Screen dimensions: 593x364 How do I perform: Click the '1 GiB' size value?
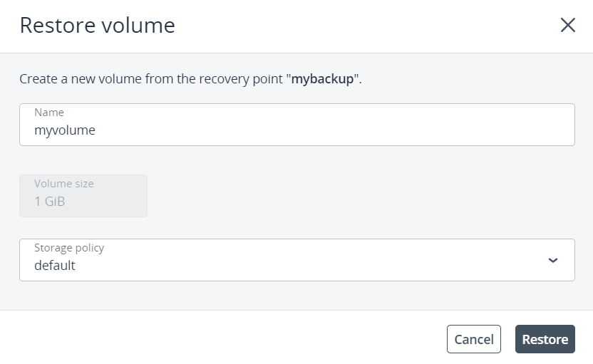(x=50, y=202)
